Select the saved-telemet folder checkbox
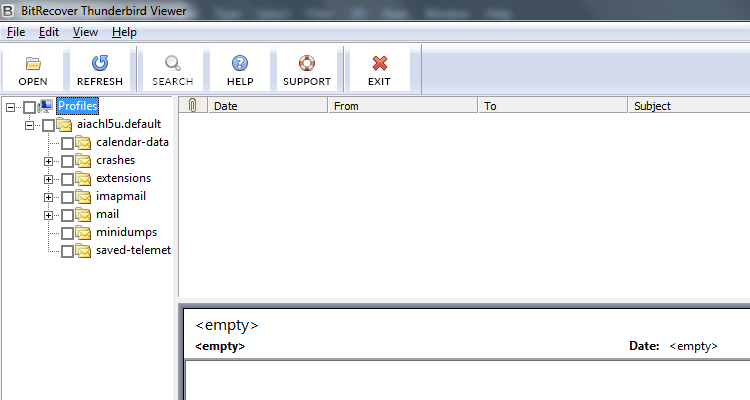This screenshot has height=400, width=750. pos(67,251)
